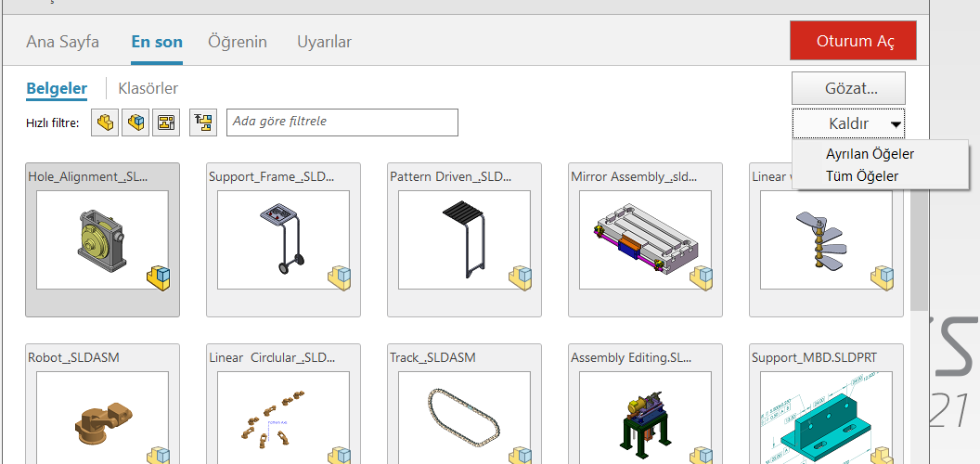This screenshot has width=980, height=464.
Task: Open the Hole_Alignment assembly thumbnail
Action: coord(102,240)
